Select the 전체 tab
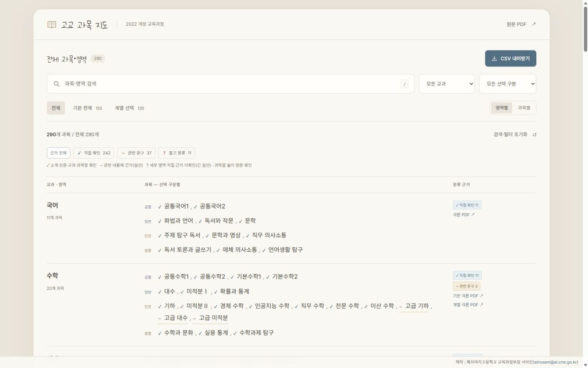Viewport: 588px width, 368px height. [56, 108]
